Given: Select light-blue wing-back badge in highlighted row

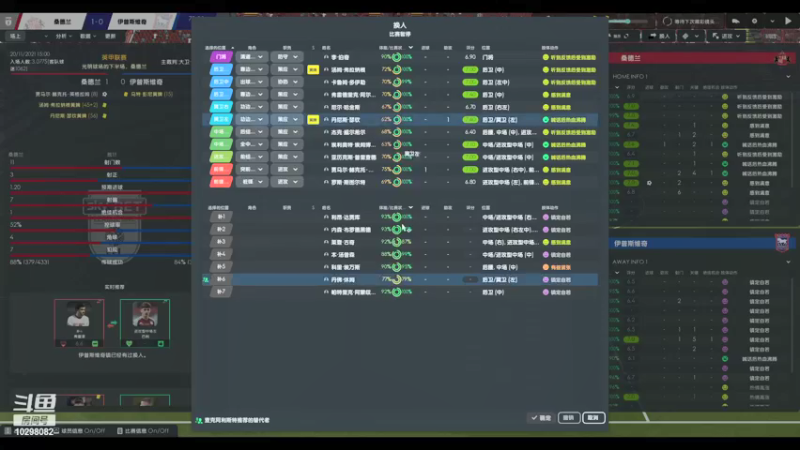Looking at the screenshot, I should point(220,119).
